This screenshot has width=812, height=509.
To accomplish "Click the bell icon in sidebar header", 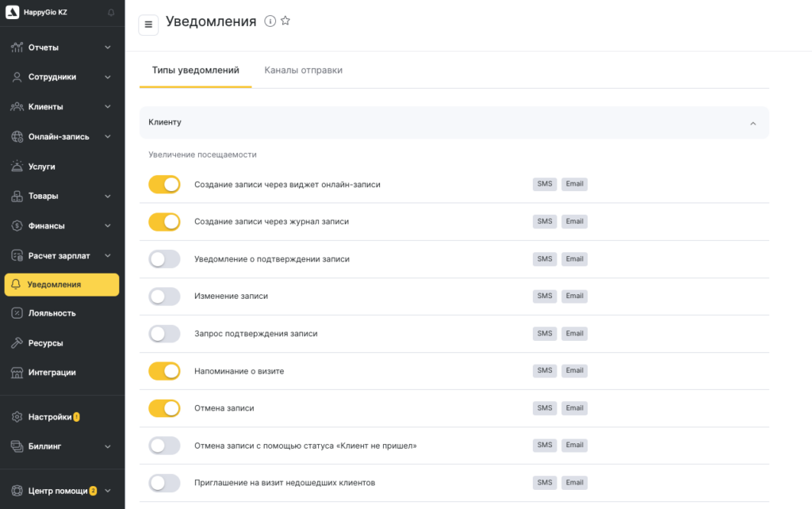I will [111, 13].
